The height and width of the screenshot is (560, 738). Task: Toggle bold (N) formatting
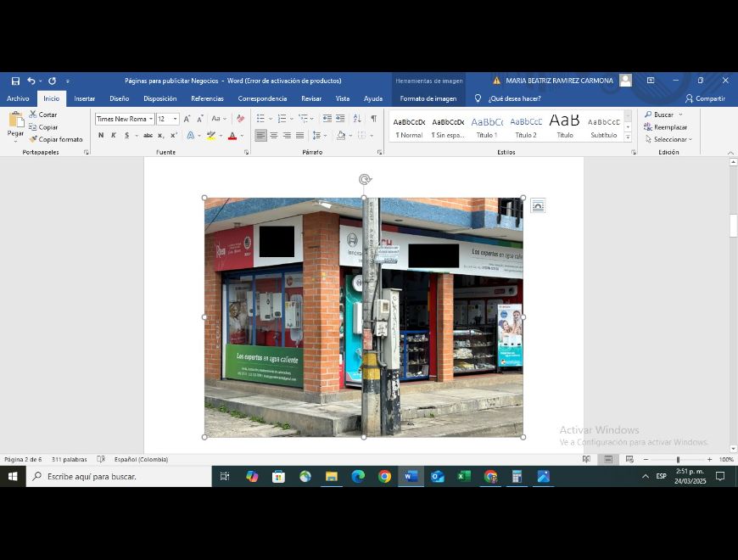click(x=101, y=136)
